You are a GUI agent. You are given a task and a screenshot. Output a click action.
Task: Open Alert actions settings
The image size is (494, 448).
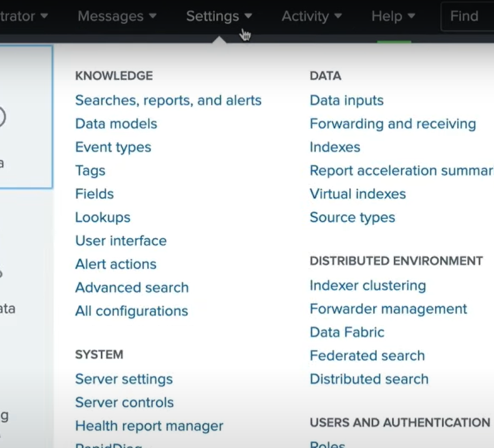[x=115, y=264]
